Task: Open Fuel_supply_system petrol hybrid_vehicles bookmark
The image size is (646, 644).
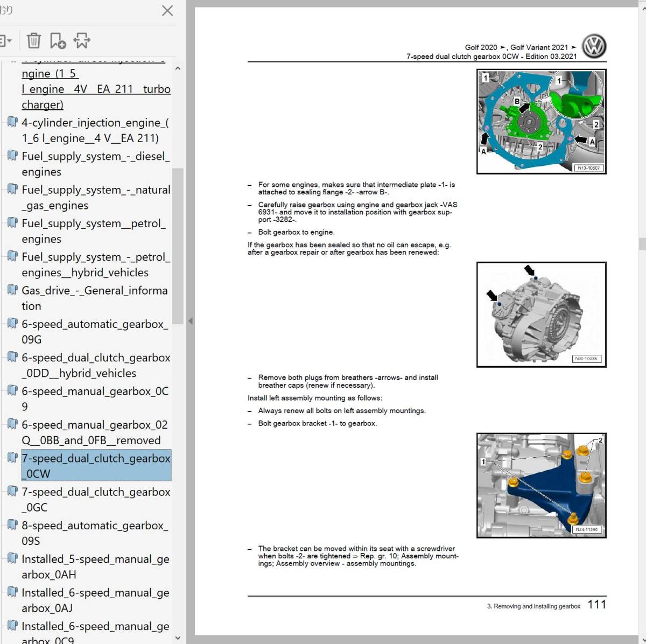Action: click(x=95, y=264)
